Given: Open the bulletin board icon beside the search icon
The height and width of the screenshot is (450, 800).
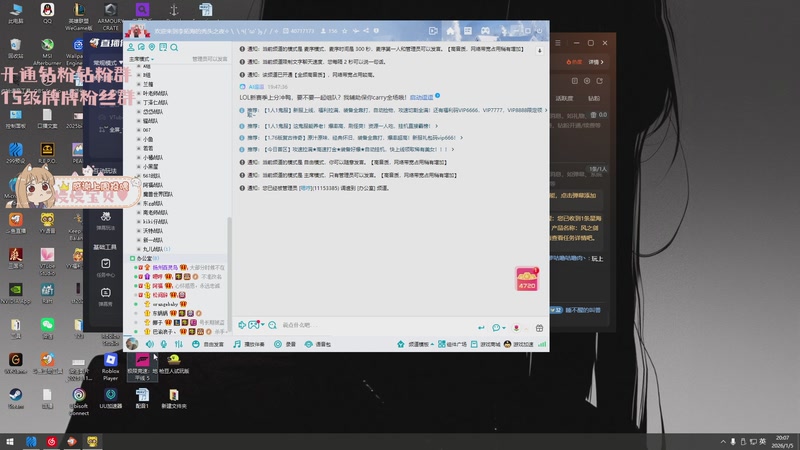Looking at the screenshot, I should [x=163, y=47].
